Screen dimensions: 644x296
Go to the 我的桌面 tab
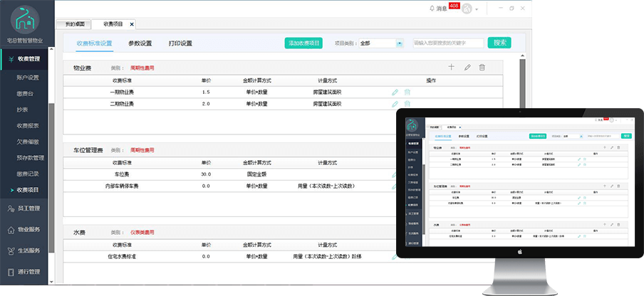tap(74, 24)
